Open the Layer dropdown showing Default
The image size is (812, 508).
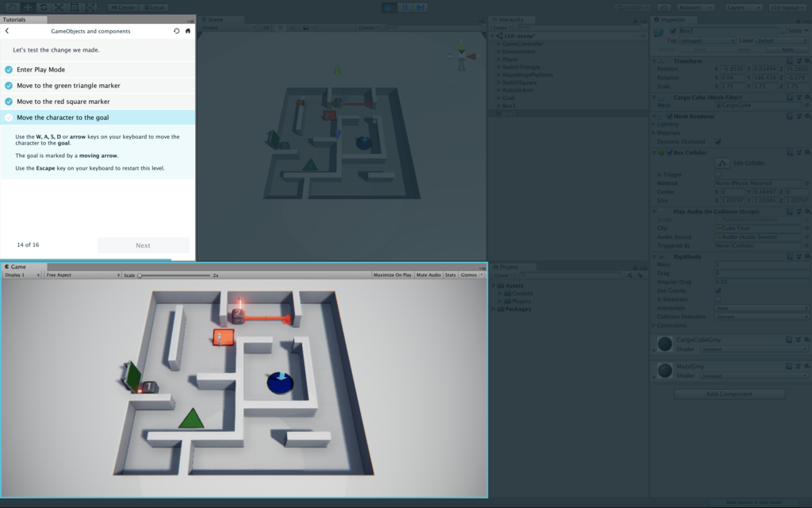click(782, 40)
